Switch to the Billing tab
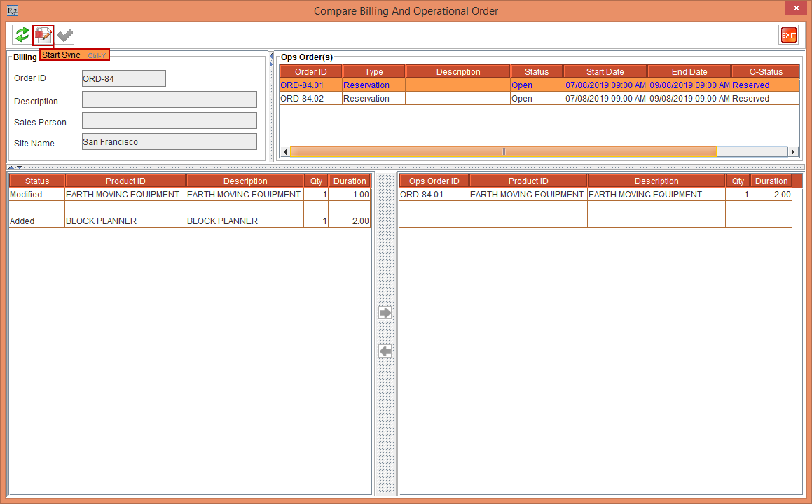The image size is (812, 504). (24, 57)
